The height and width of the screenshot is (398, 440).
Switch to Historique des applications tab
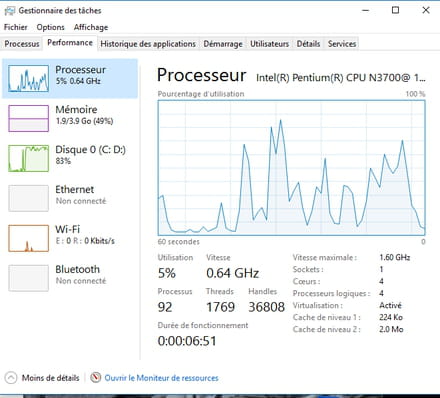coord(148,44)
